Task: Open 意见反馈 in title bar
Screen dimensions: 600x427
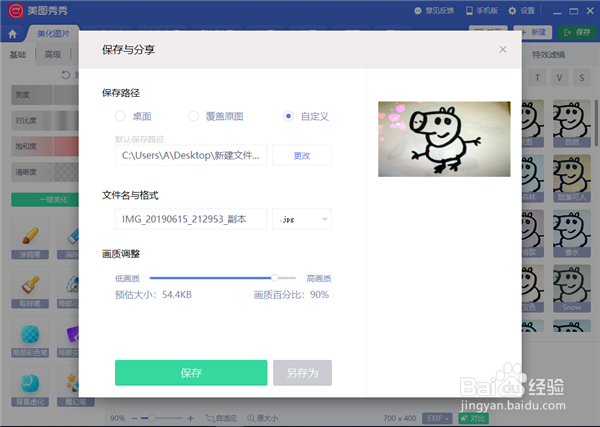Action: click(434, 11)
